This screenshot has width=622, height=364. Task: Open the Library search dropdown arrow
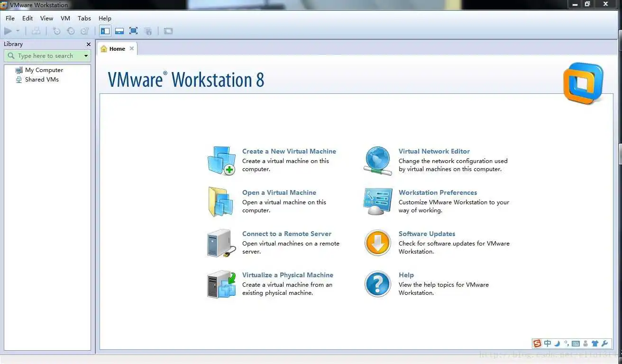click(86, 56)
